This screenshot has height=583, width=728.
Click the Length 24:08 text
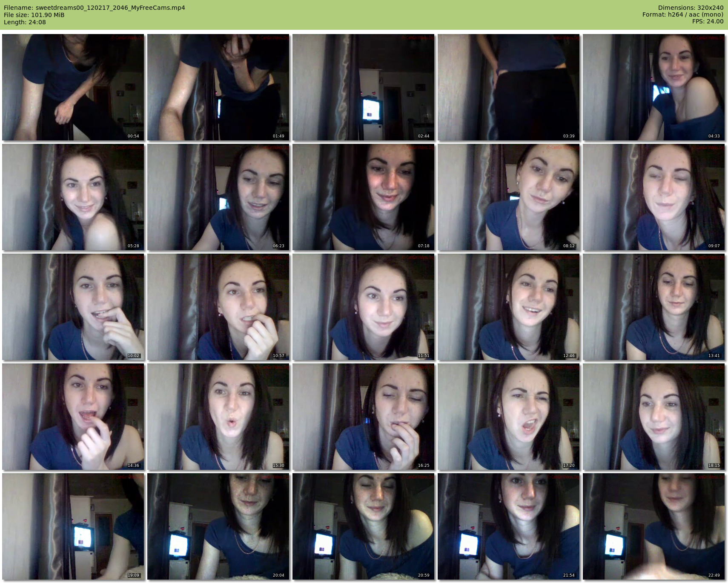tap(25, 22)
